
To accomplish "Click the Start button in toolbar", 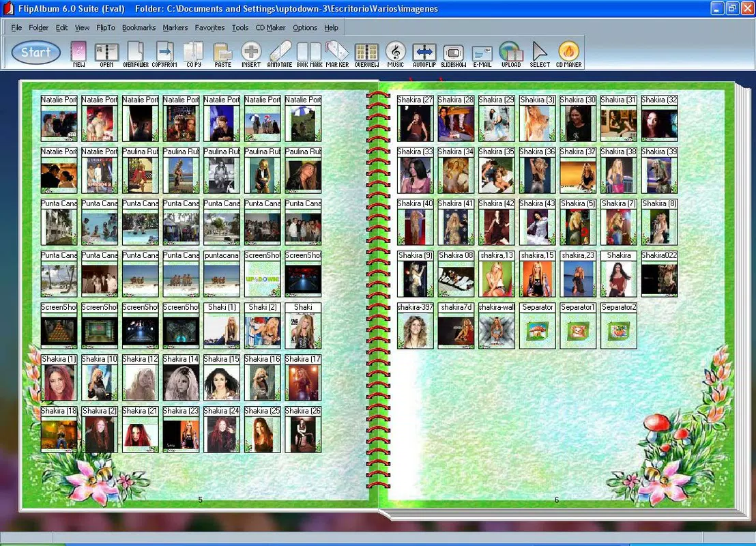I will (x=35, y=53).
